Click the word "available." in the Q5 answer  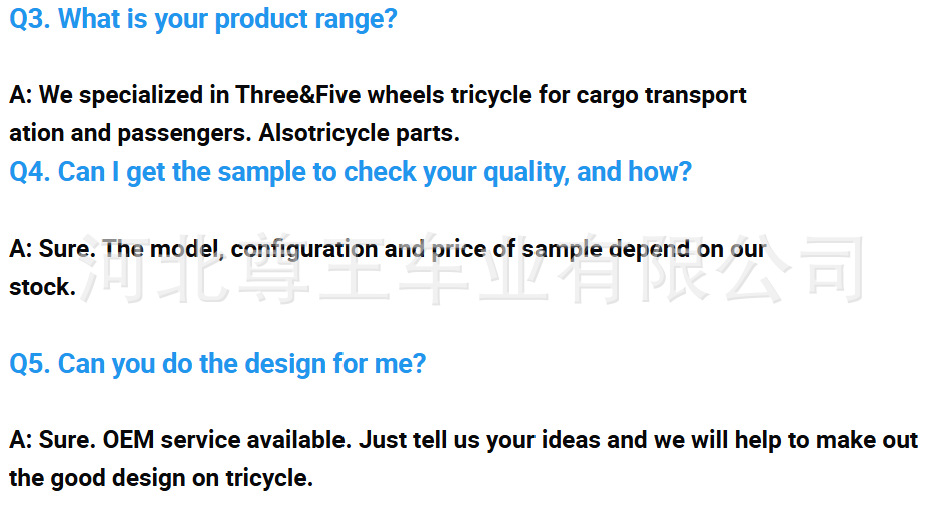pyautogui.click(x=300, y=440)
